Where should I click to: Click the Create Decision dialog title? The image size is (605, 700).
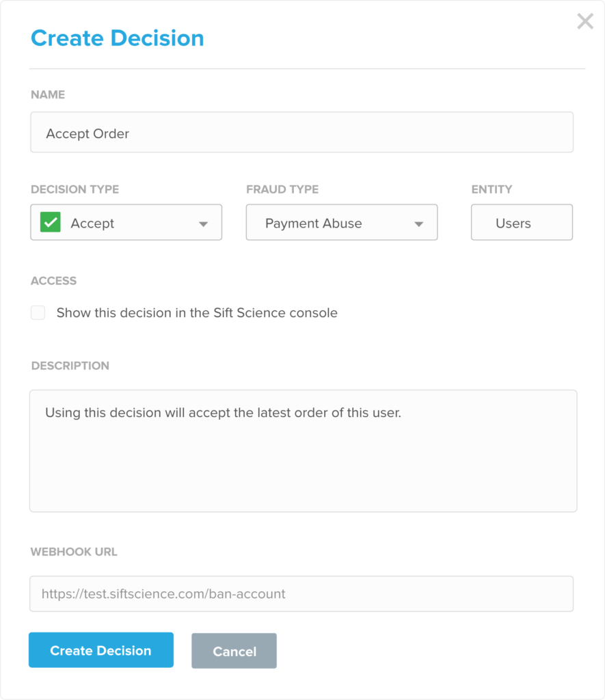pos(116,38)
